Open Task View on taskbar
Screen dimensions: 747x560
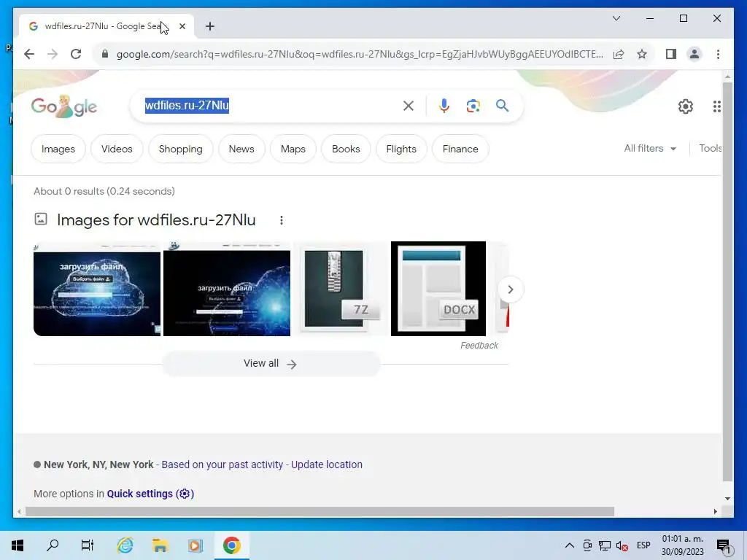[88, 545]
